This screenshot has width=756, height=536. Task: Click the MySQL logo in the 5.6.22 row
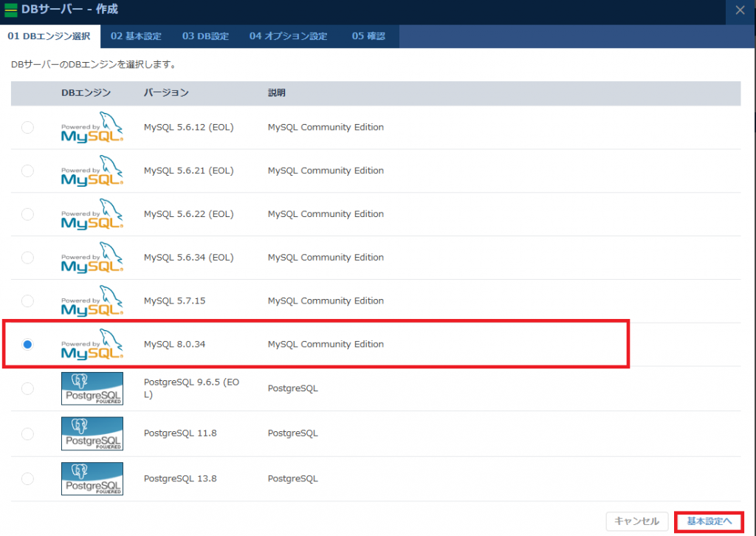(92, 214)
